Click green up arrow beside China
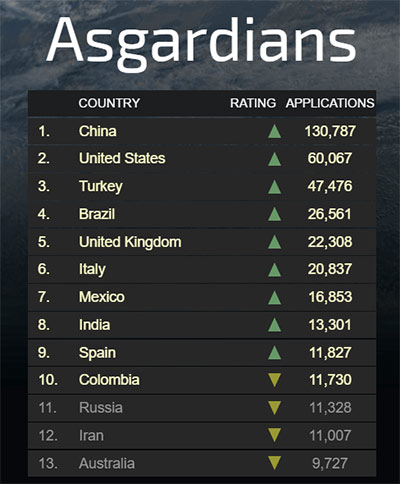 274,131
